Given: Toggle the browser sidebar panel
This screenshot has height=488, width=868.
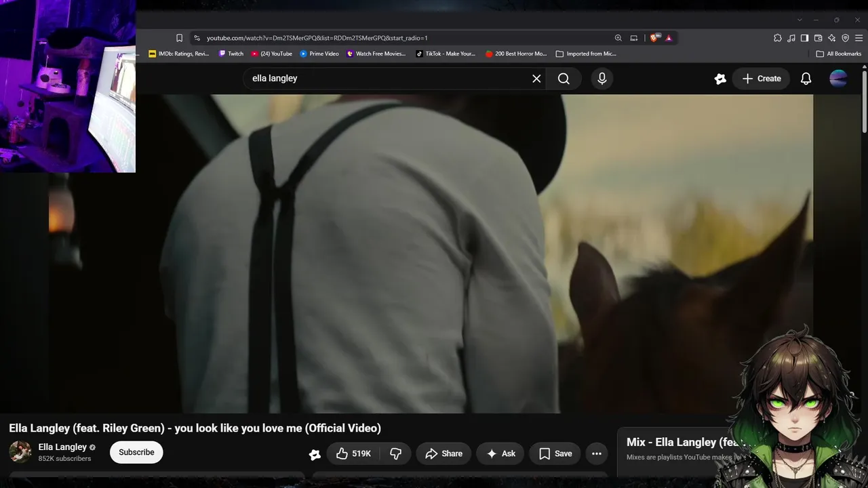Looking at the screenshot, I should [x=804, y=38].
